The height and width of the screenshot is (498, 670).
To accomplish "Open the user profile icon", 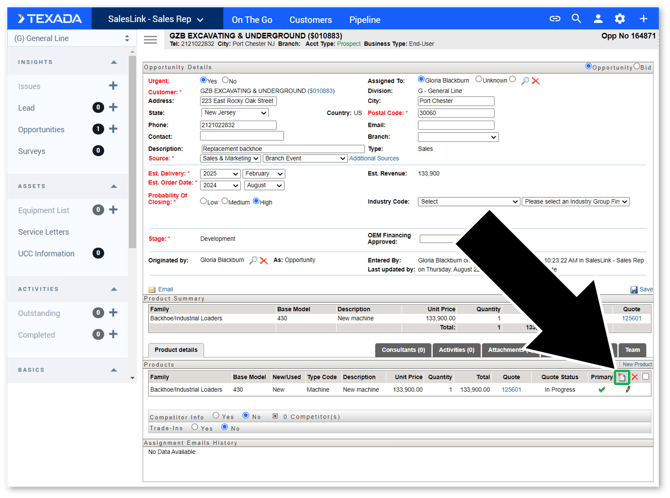I will [x=598, y=19].
